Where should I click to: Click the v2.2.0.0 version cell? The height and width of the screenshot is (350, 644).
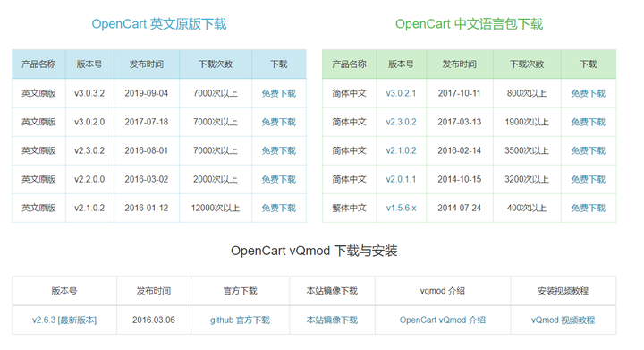pyautogui.click(x=89, y=180)
